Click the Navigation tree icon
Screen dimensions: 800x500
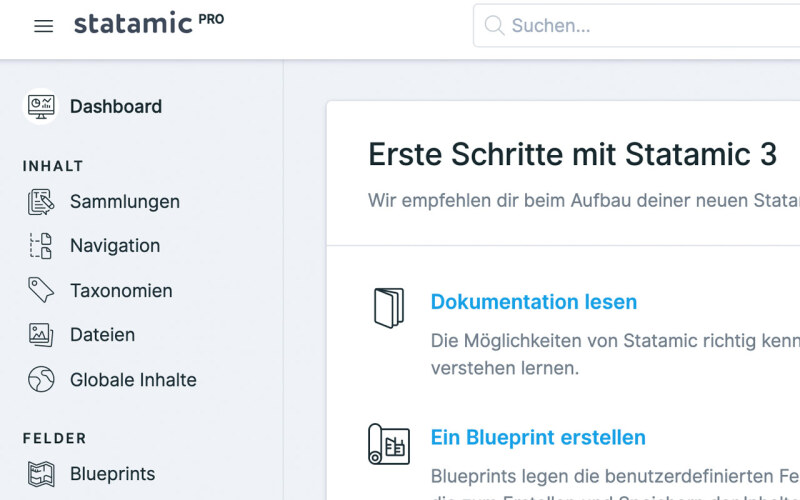pyautogui.click(x=41, y=246)
